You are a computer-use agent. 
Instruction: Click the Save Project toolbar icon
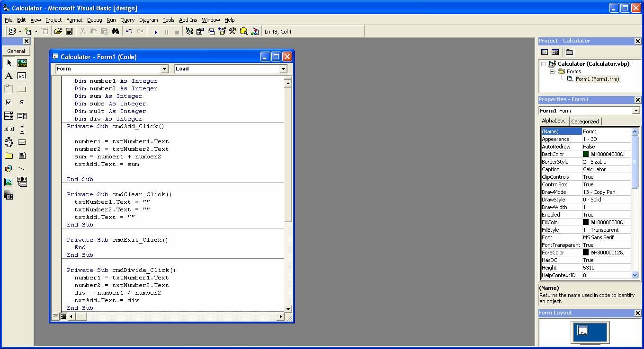(69, 31)
